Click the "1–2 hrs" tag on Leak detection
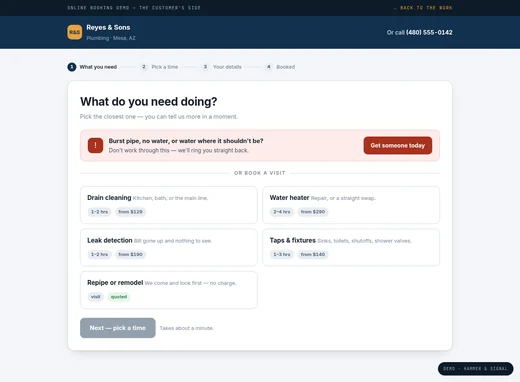 [100, 254]
